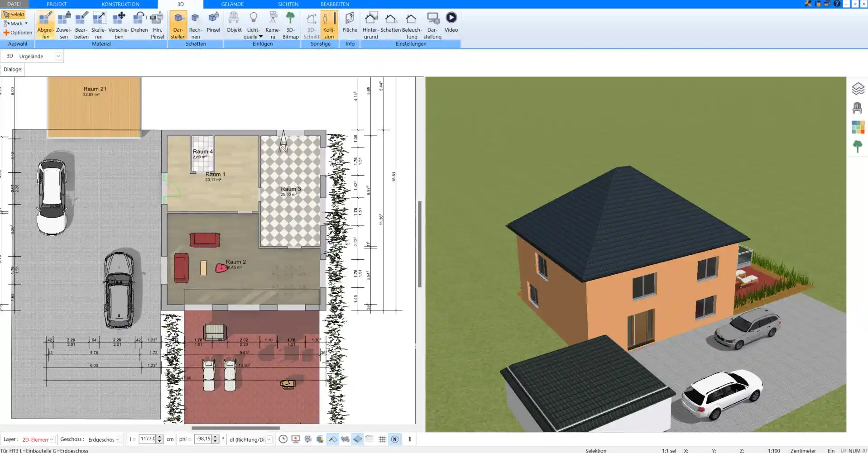Viewport: 868px width, 453px height.
Task: Click the vertical dots toolbar options icon
Action: tap(410, 439)
